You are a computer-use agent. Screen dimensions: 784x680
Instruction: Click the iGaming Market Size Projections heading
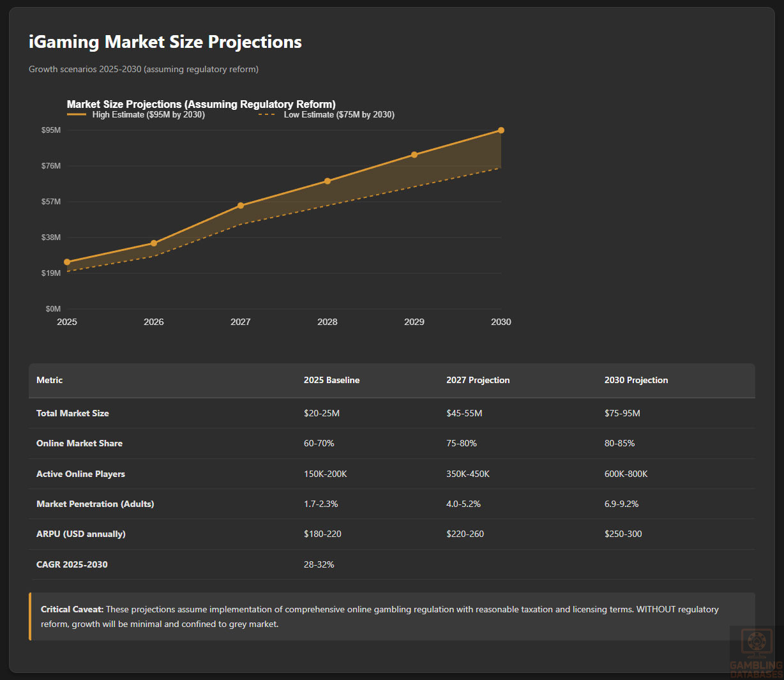165,42
